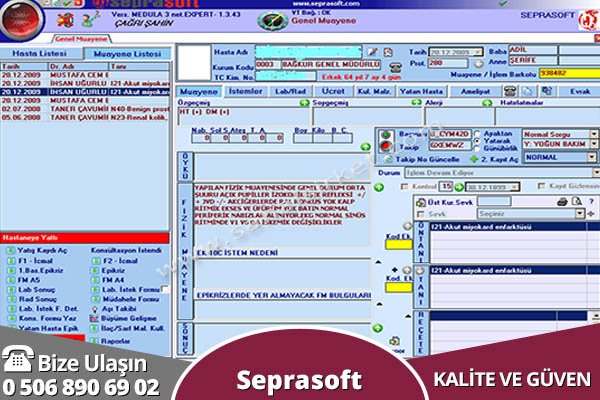Click the Lab Sonuç link
The image size is (600, 400).
(x=36, y=290)
